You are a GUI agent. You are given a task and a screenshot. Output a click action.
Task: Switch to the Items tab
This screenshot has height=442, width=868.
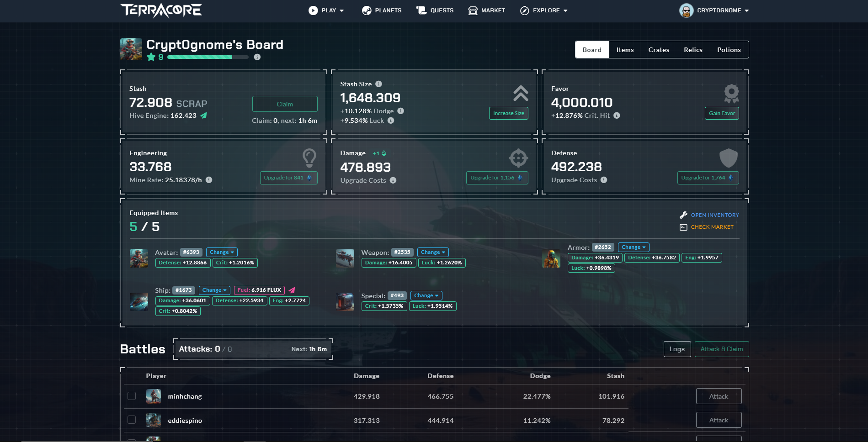625,50
